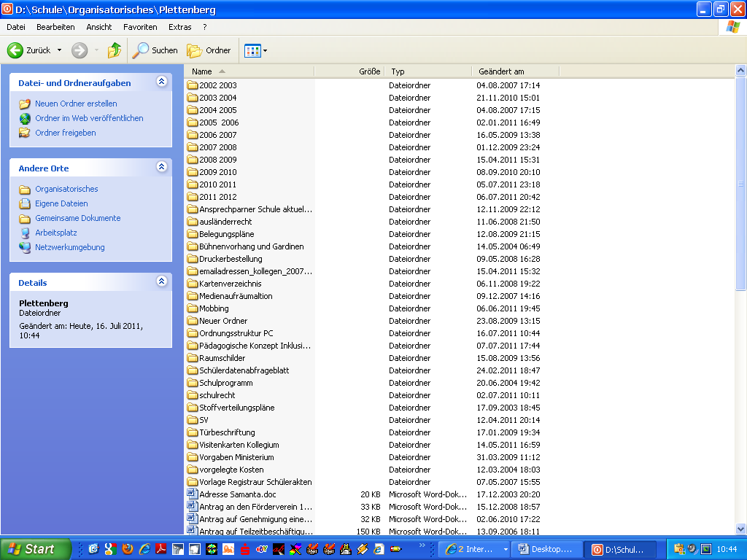Screen dimensions: 747x560
Task: Click the vertical scrollbar down arrow
Action: [x=740, y=529]
